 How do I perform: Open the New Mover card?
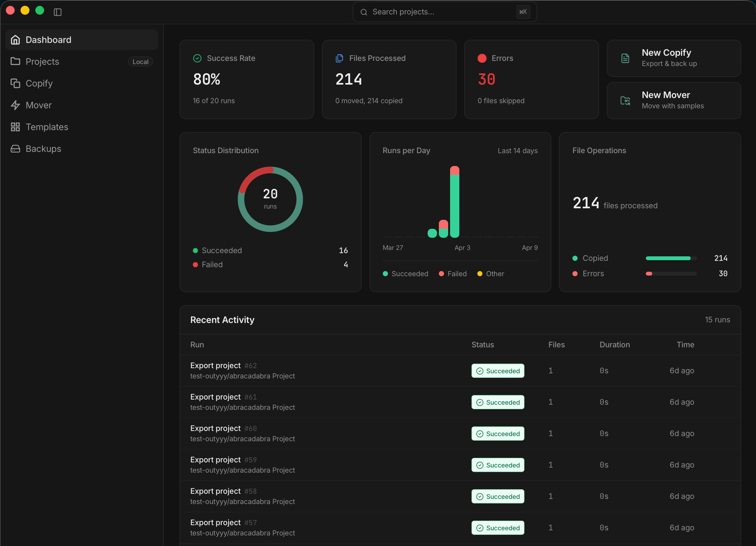click(673, 101)
